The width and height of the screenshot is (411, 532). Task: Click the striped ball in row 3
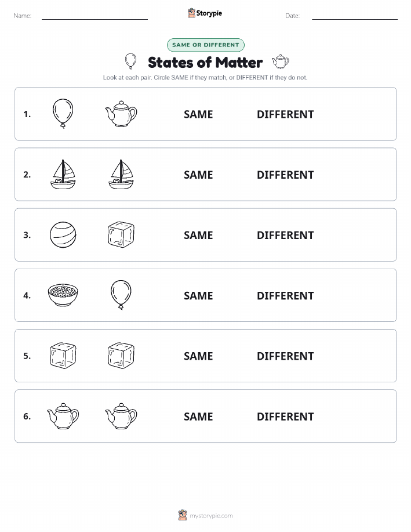pyautogui.click(x=63, y=235)
